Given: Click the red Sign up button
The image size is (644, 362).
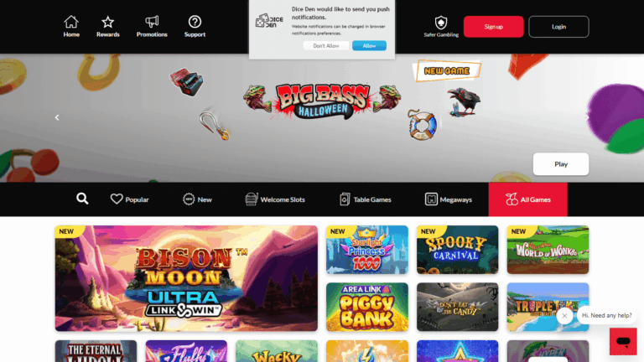Looking at the screenshot, I should (x=493, y=27).
